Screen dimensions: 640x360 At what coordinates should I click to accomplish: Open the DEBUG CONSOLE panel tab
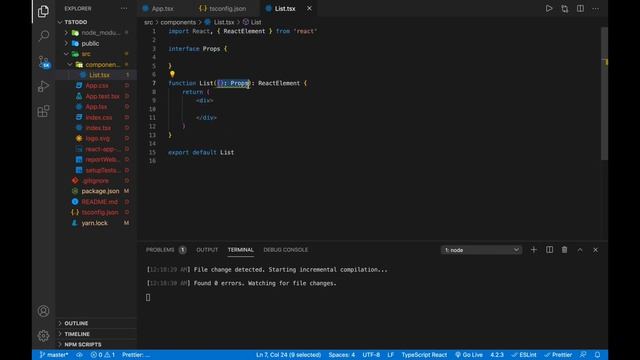pos(286,250)
